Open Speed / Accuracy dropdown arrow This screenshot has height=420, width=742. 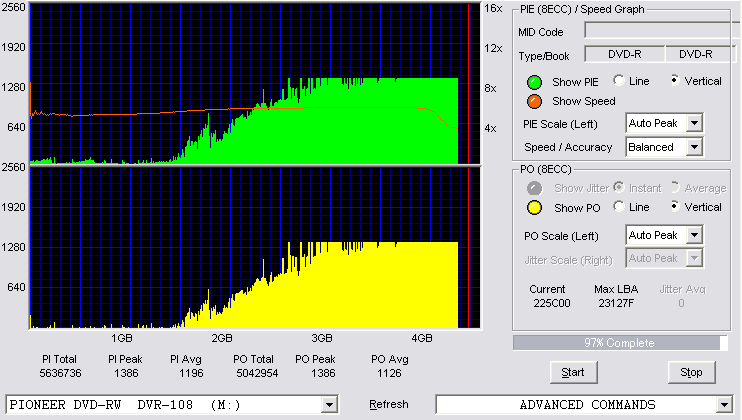(x=694, y=147)
